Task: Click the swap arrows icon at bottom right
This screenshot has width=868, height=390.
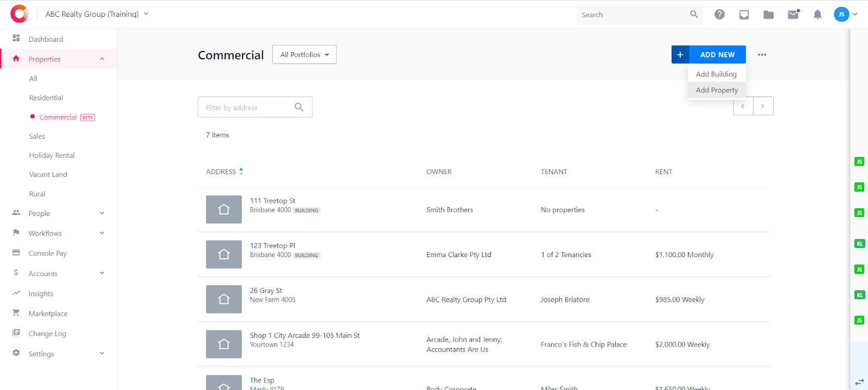Action: (x=859, y=382)
